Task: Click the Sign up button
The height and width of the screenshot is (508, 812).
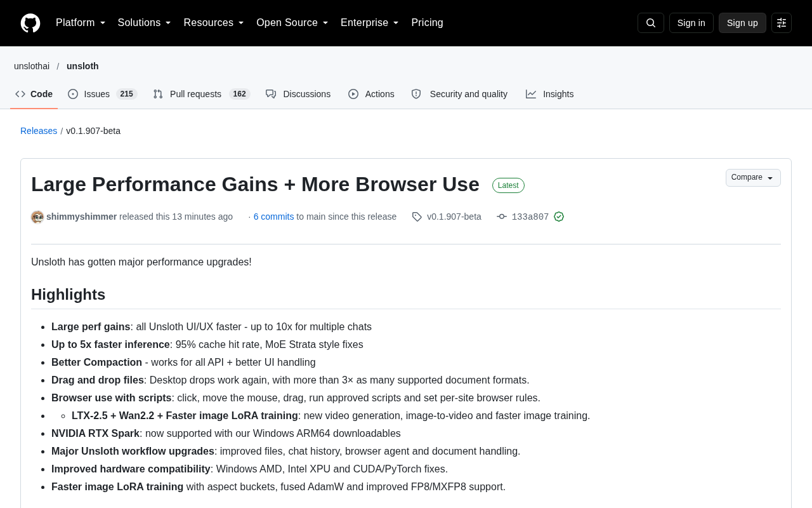Action: click(x=742, y=23)
